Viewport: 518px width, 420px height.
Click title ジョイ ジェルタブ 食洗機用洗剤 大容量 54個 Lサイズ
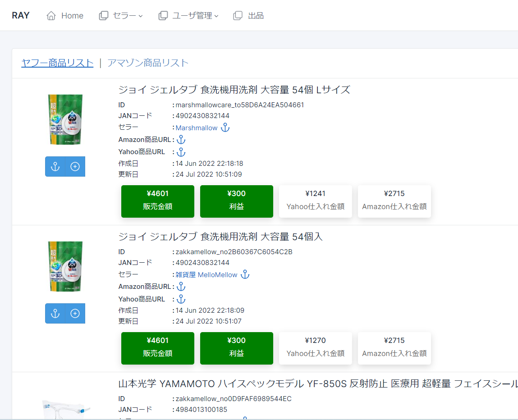(234, 90)
